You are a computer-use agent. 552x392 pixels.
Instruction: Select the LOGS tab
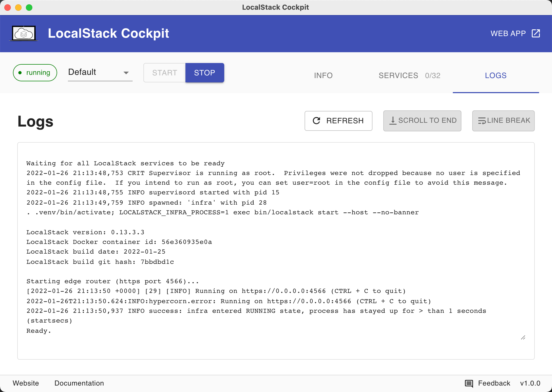pos(495,75)
